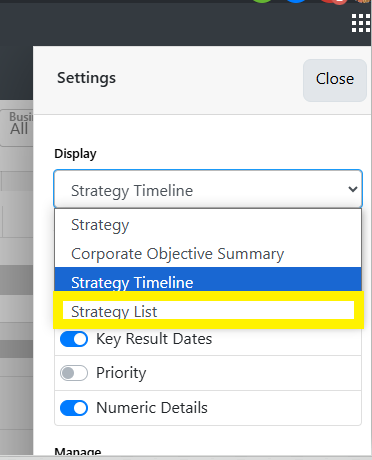Click the red extension icon with badge
Image resolution: width=372 pixels, height=460 pixels.
tap(333, 2)
